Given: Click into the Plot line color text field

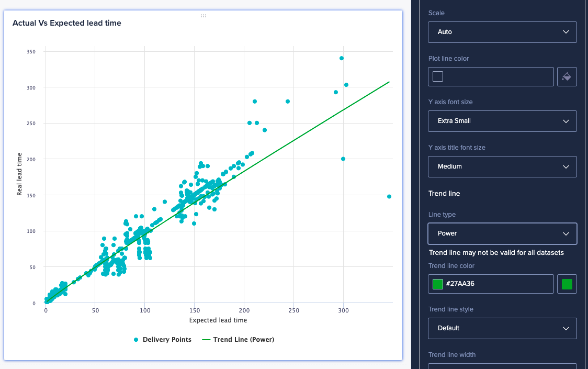Looking at the screenshot, I should (497, 77).
